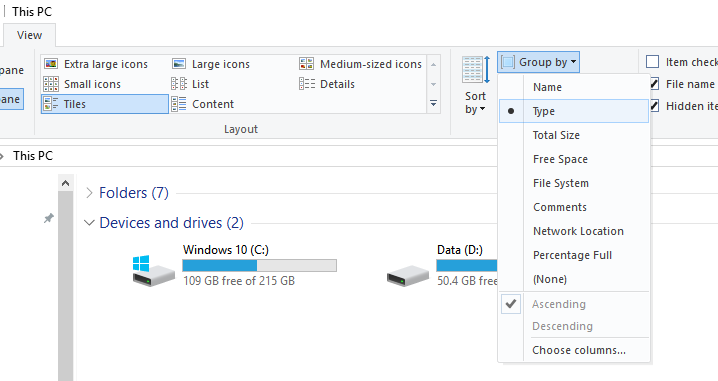Toggle Hidden items checkbox
Viewport: 718px width, 381px height.
654,106
